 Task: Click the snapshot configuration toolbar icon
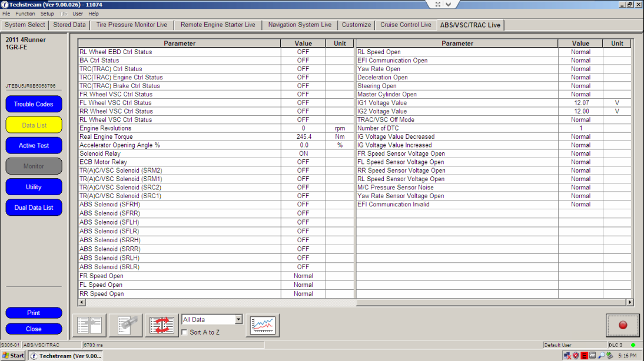coord(126,325)
